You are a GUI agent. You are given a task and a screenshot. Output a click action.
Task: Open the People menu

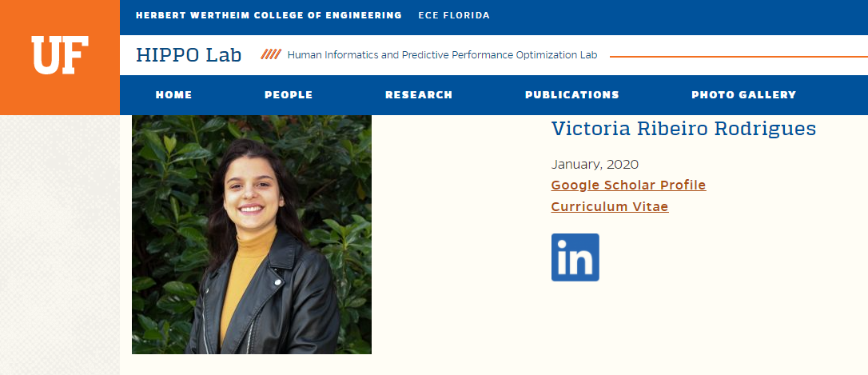point(289,95)
